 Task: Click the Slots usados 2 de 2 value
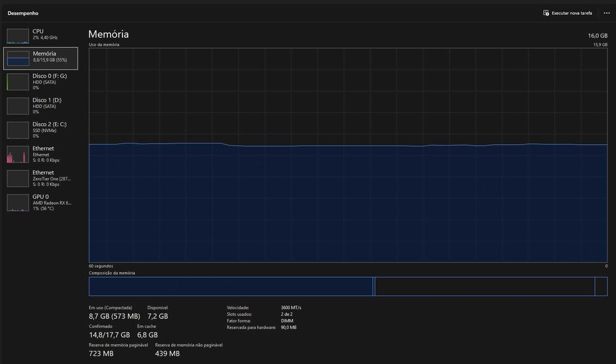coord(286,314)
